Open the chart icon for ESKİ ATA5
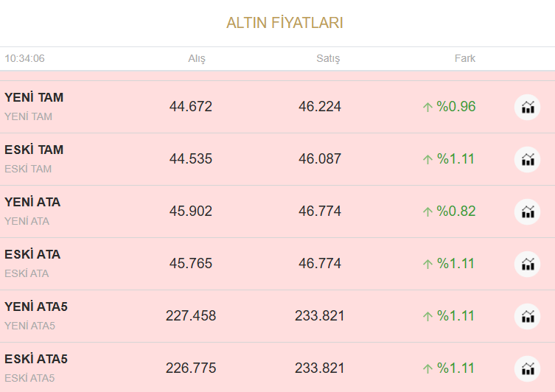 [x=527, y=368]
